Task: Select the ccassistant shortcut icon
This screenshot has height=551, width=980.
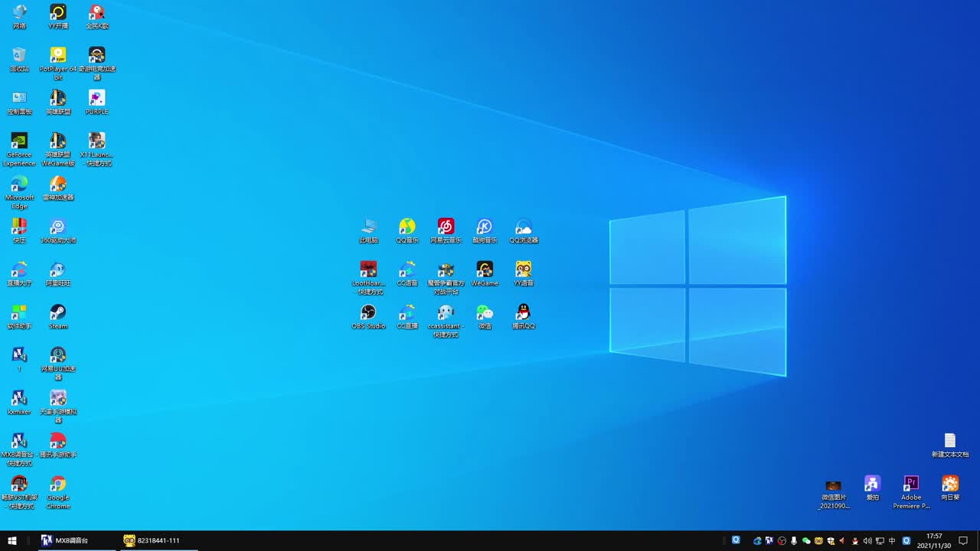Action: point(446,321)
